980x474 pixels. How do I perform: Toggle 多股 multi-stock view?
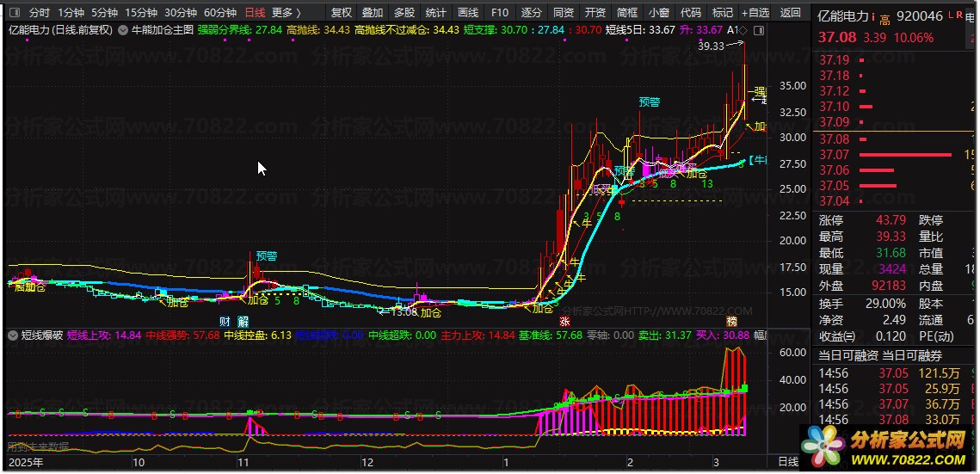point(404,13)
